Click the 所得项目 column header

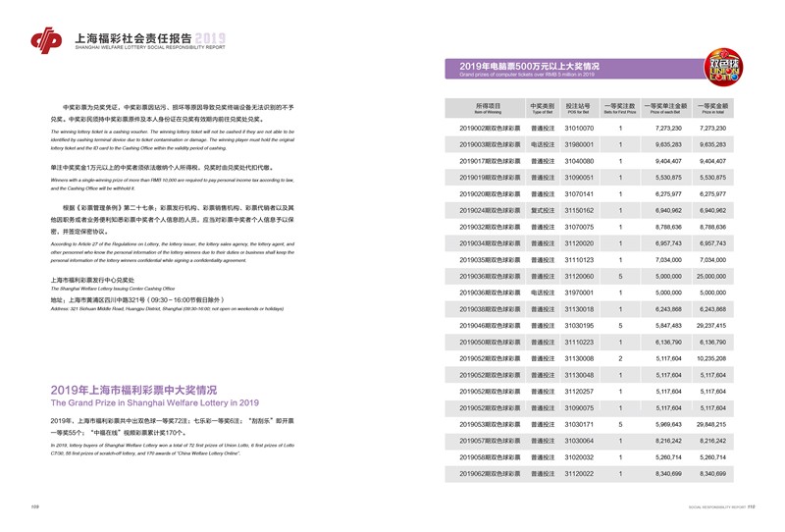pyautogui.click(x=488, y=108)
